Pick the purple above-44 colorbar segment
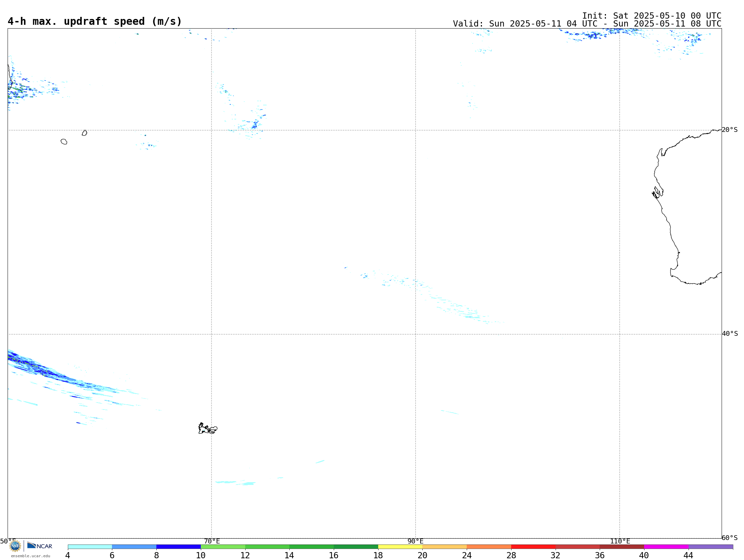This screenshot has height=560, width=744. 711,547
